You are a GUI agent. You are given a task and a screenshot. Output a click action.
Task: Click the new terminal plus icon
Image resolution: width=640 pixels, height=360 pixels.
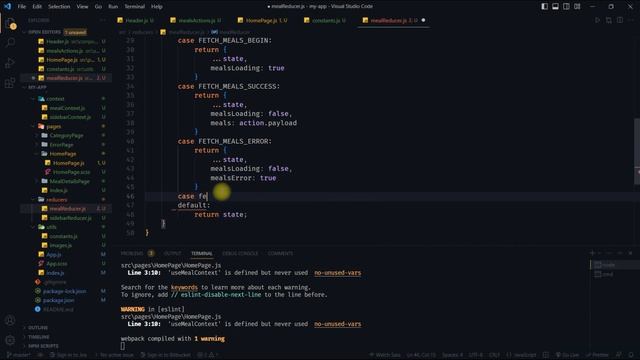pyautogui.click(x=592, y=253)
